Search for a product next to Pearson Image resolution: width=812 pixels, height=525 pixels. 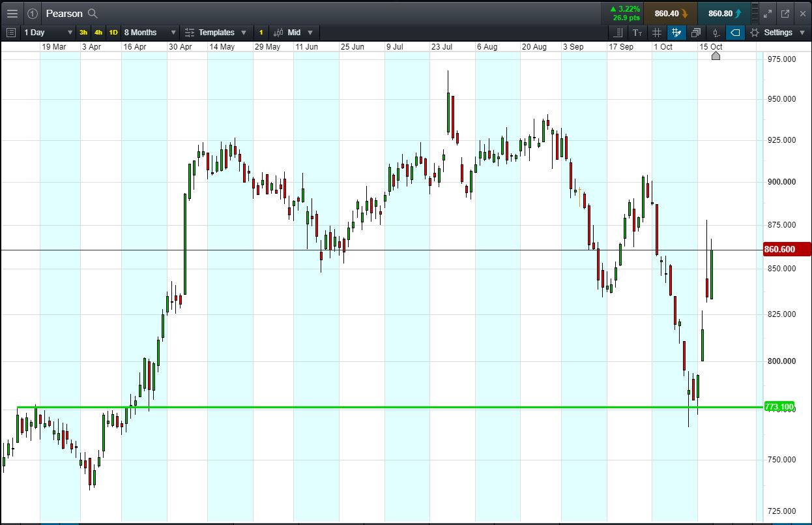pos(93,13)
